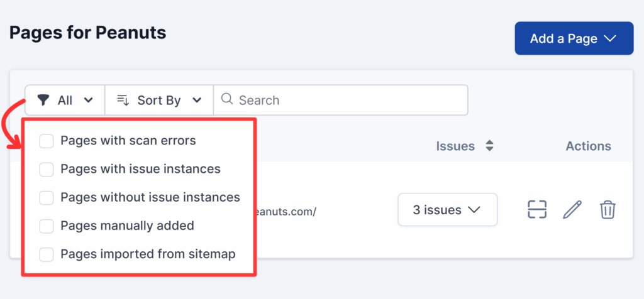This screenshot has height=299, width=644.
Task: Select the Pages with issue instances option label
Action: pos(140,169)
